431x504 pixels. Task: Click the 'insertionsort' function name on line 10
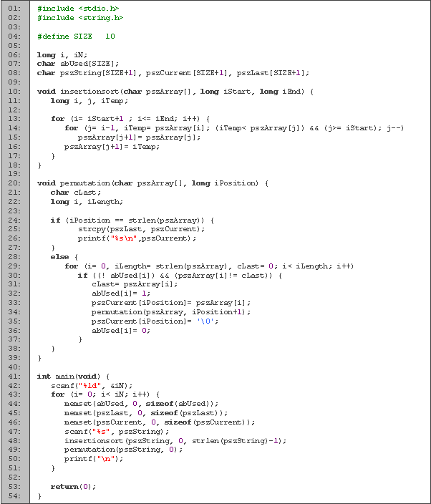tap(89, 92)
